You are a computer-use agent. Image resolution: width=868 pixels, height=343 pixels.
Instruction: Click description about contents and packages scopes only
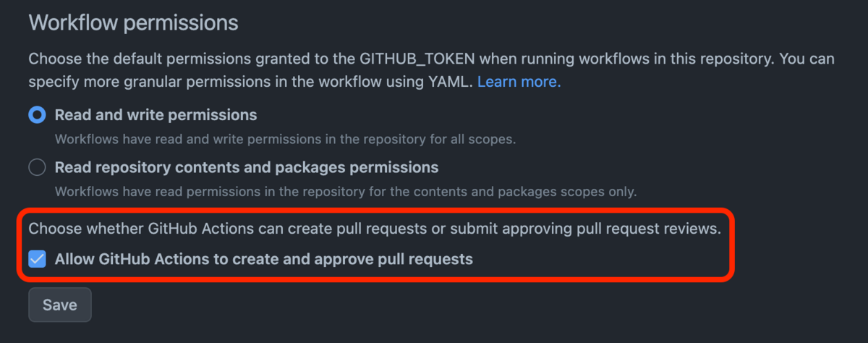pos(346,192)
